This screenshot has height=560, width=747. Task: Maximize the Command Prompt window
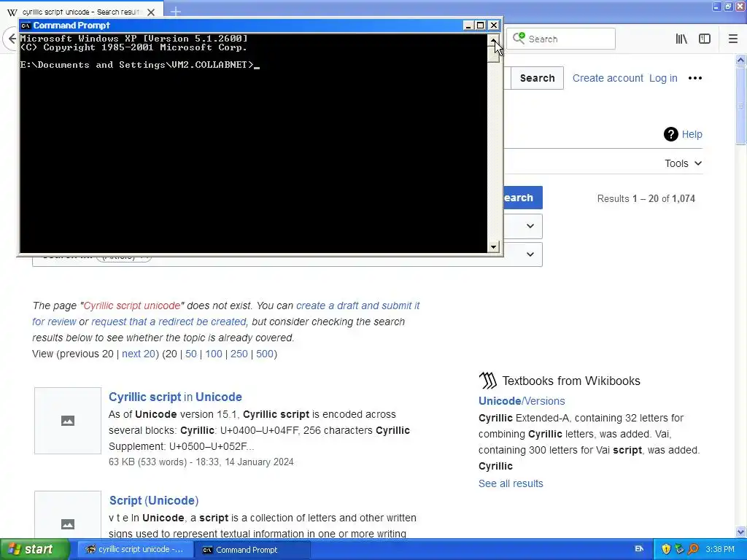(x=481, y=26)
